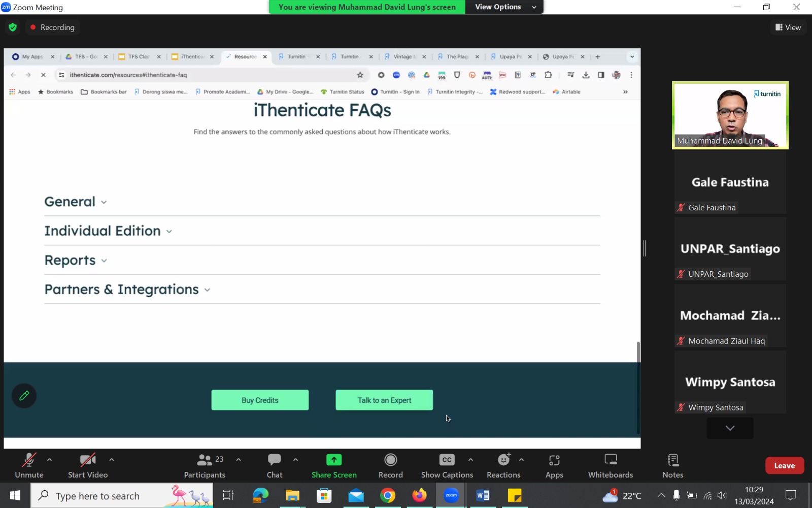Open the browser three-dot menu
Screen dimensions: 812x508
point(631,75)
